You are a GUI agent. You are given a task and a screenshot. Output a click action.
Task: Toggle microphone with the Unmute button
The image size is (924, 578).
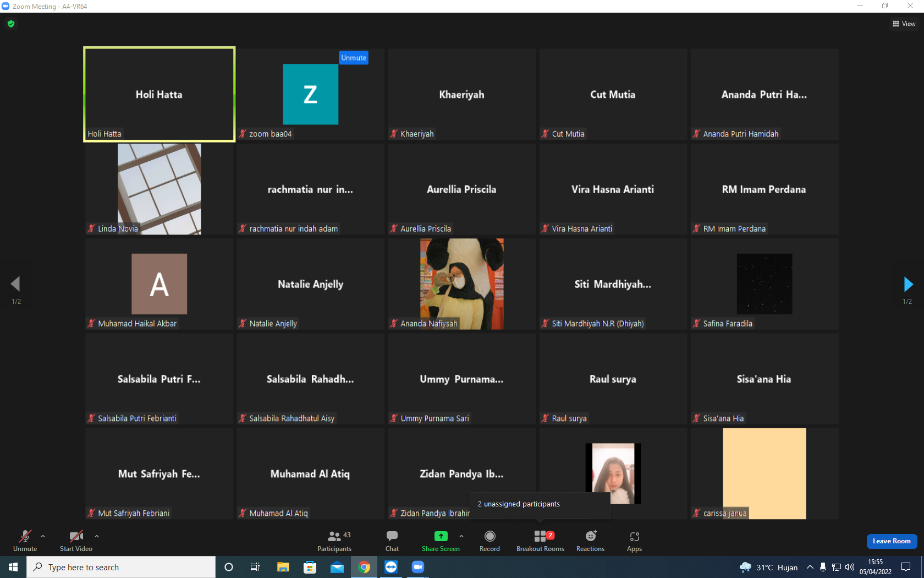click(25, 541)
